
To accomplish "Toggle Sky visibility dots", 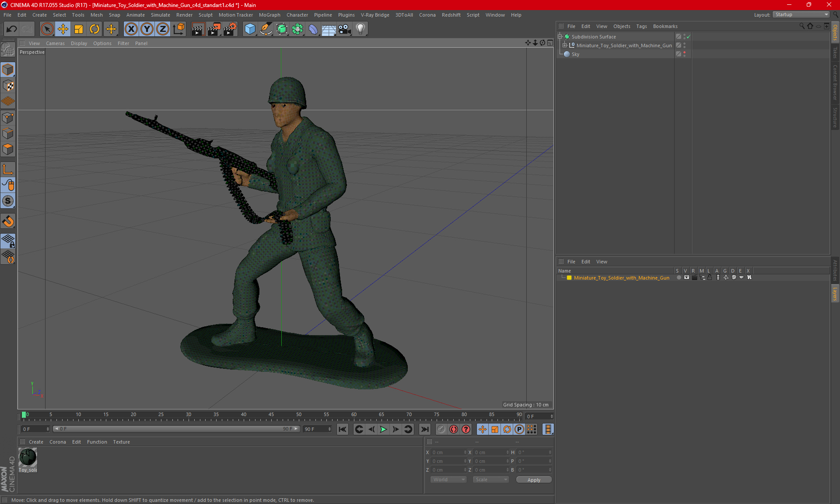I will point(684,54).
